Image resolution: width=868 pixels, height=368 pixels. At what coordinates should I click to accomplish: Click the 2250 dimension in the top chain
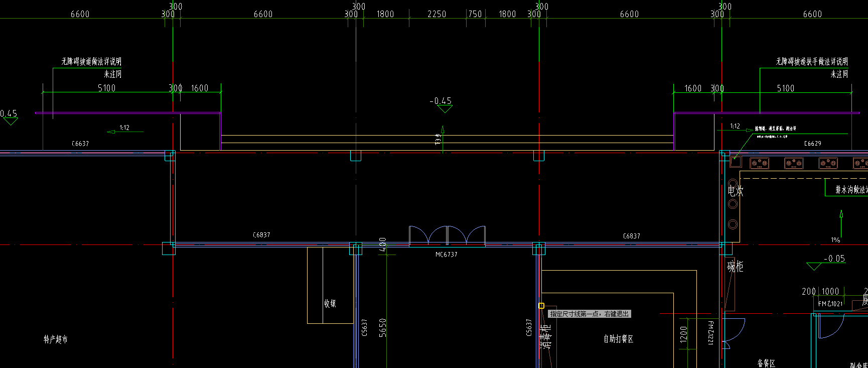(437, 14)
